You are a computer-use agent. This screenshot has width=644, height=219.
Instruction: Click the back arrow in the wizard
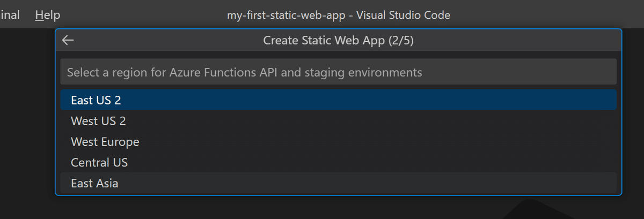pyautogui.click(x=68, y=41)
